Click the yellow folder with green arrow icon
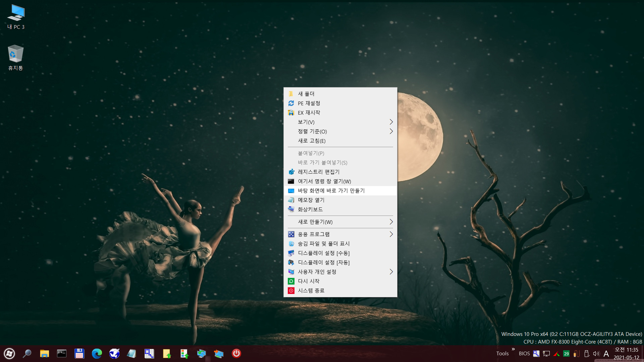 (x=167, y=354)
